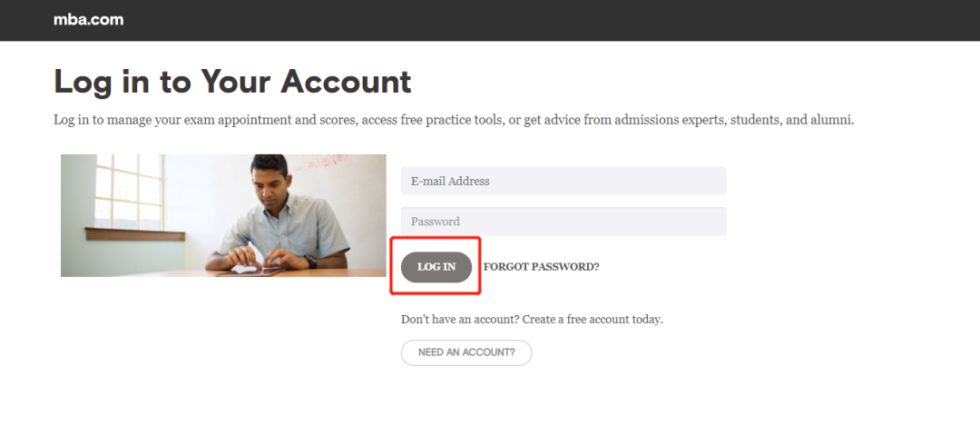Viewport: 980px width, 426px height.
Task: Click the 'Log in to Your Account' heading
Action: 232,82
